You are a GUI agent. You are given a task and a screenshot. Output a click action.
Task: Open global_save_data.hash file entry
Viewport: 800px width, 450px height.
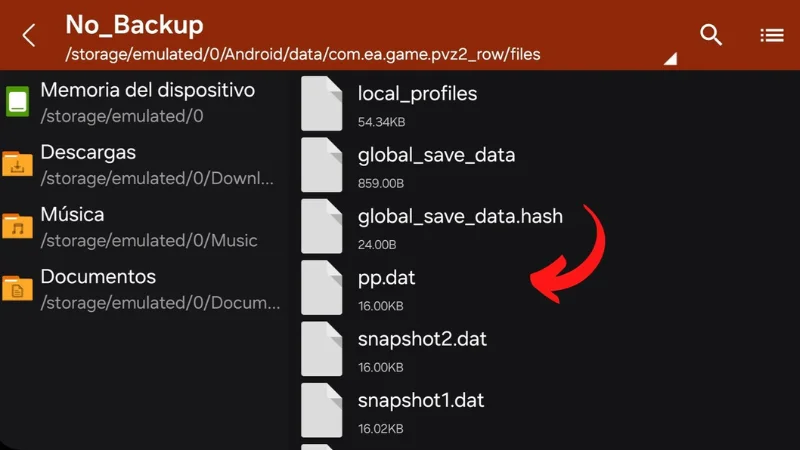[460, 216]
